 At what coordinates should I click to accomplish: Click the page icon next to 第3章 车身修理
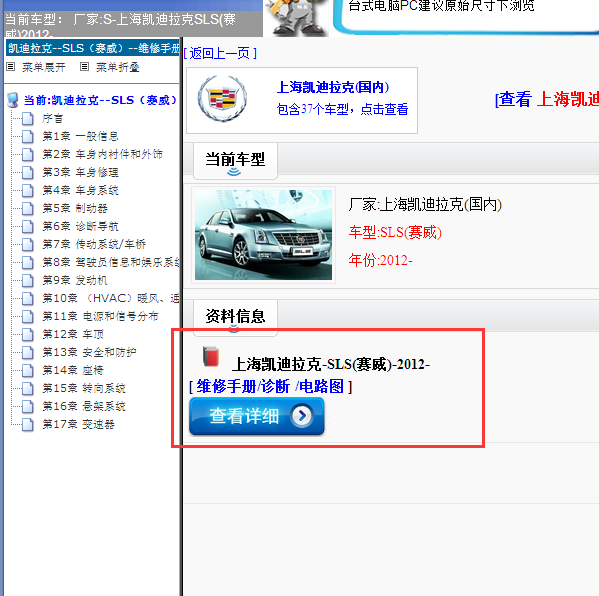pyautogui.click(x=28, y=173)
